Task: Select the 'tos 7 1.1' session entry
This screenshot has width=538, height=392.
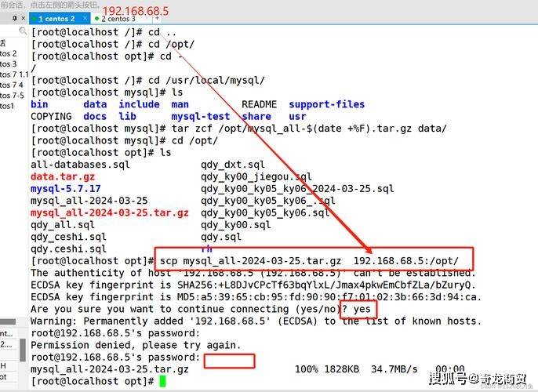Action: coord(14,74)
